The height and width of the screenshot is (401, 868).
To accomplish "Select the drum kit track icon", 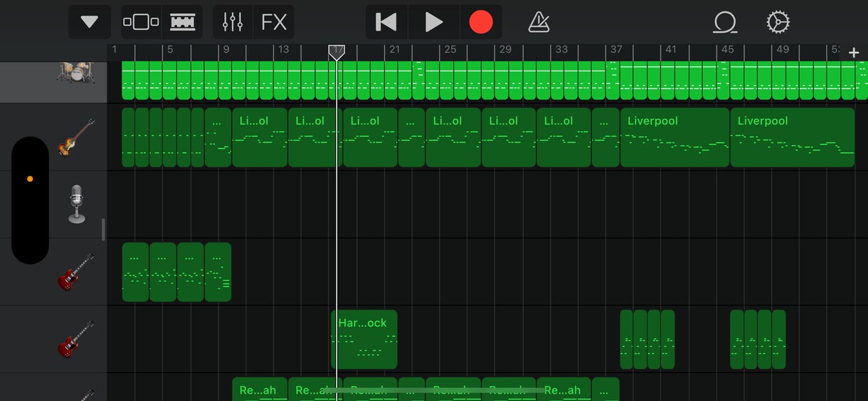I will [x=75, y=72].
